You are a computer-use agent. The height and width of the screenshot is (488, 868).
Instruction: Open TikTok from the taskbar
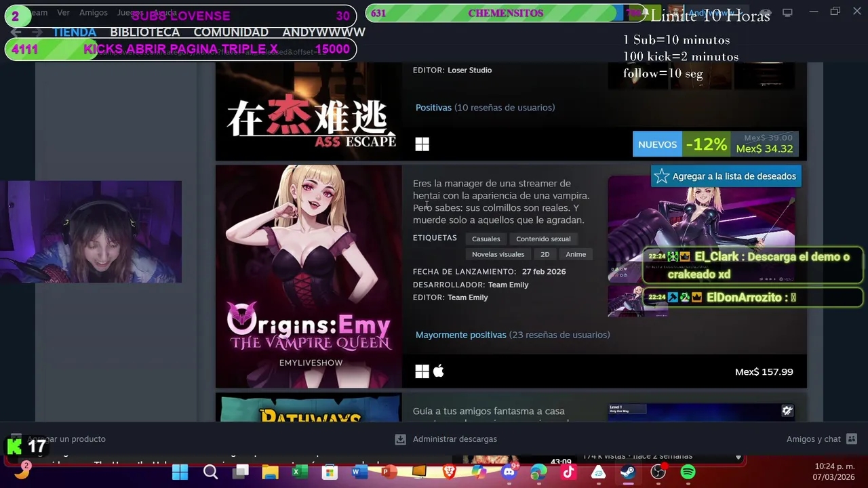pos(568,472)
